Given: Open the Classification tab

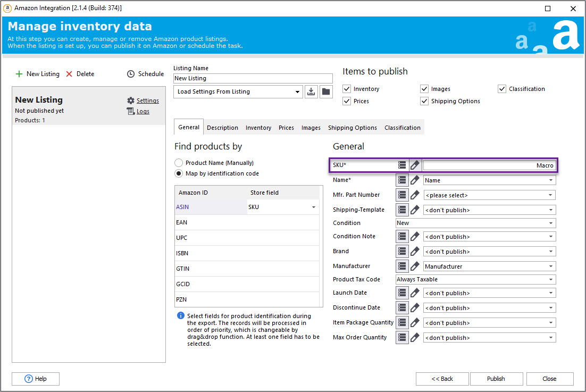Looking at the screenshot, I should click(402, 128).
